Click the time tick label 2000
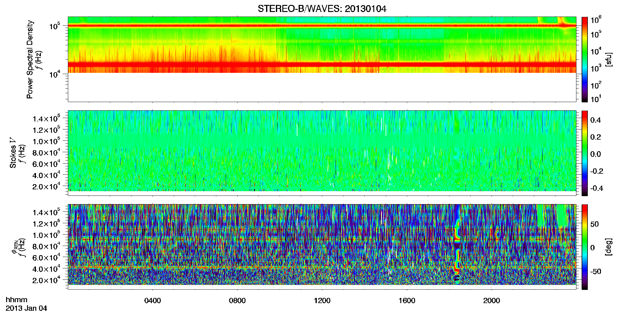Image resolution: width=644 pixels, height=332 pixels. pos(492,301)
